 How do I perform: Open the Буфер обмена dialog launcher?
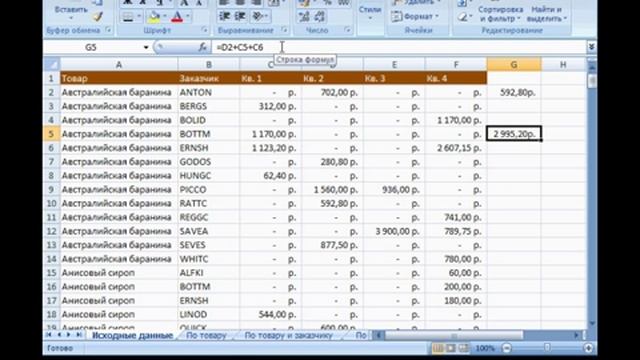click(x=108, y=30)
